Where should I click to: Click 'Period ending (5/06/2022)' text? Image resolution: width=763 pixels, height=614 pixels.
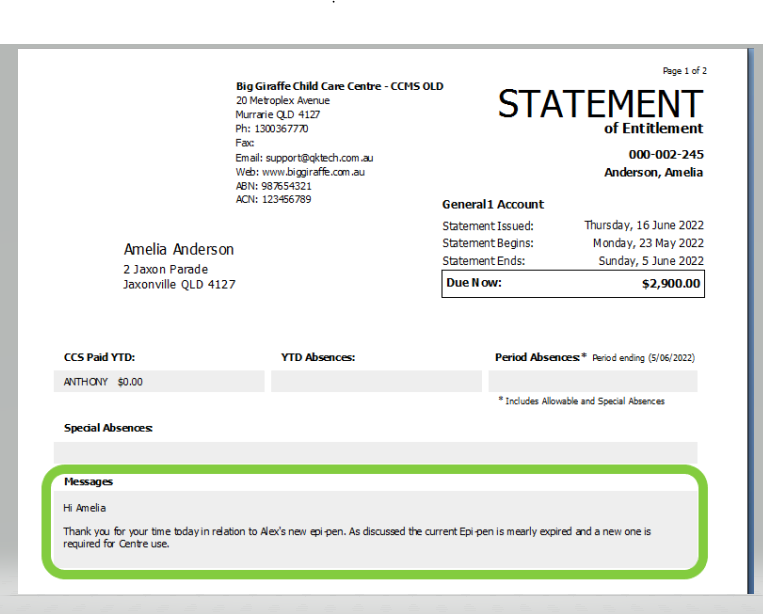pyautogui.click(x=643, y=358)
